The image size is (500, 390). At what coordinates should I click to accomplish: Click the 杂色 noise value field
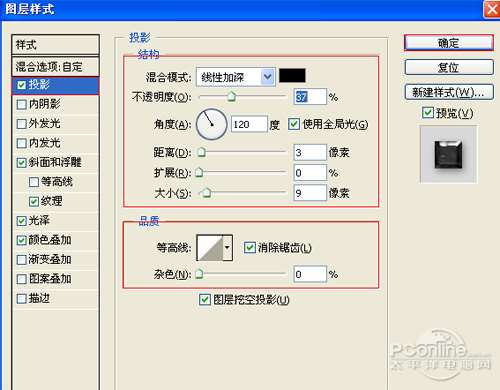(310, 274)
